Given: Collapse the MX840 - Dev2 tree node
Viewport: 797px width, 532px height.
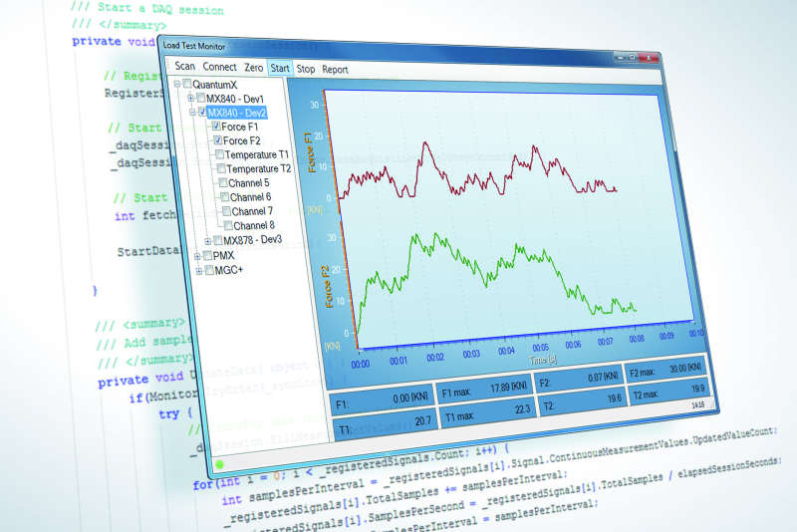Looking at the screenshot, I should click(x=191, y=114).
